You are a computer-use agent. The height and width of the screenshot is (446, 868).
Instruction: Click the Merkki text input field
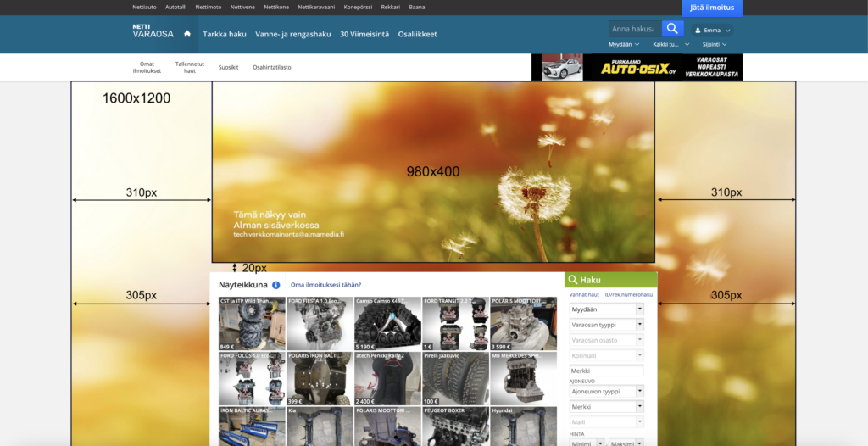click(606, 371)
